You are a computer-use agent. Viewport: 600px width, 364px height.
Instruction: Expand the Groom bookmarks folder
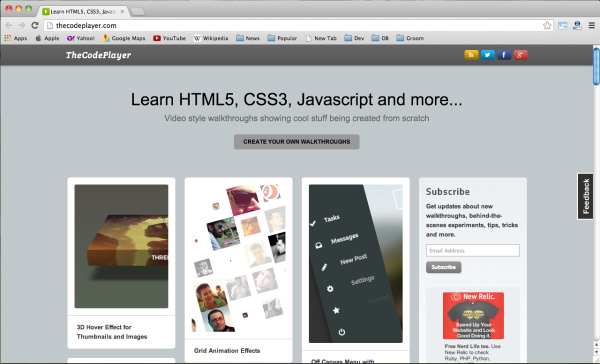click(410, 38)
